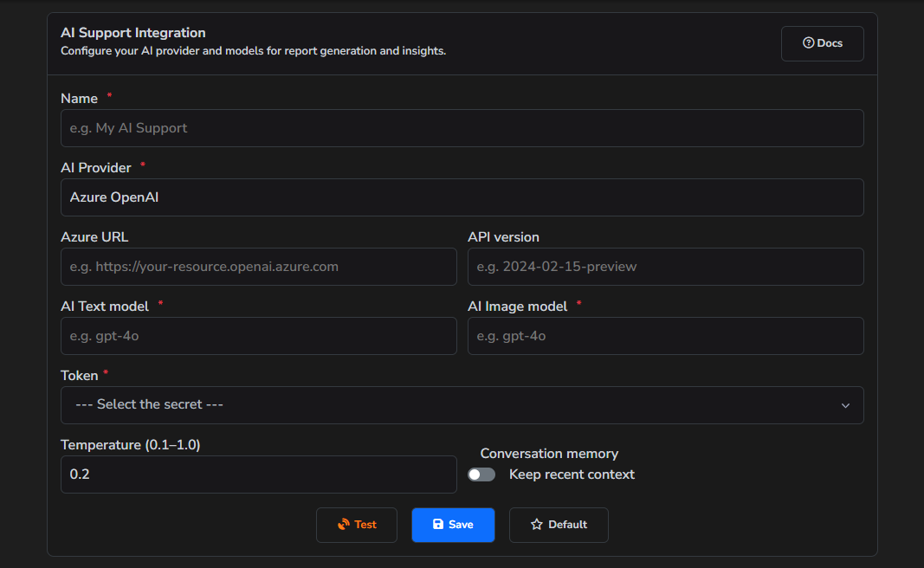The width and height of the screenshot is (924, 568).
Task: Toggle the Keep recent context switch
Action: pos(481,474)
